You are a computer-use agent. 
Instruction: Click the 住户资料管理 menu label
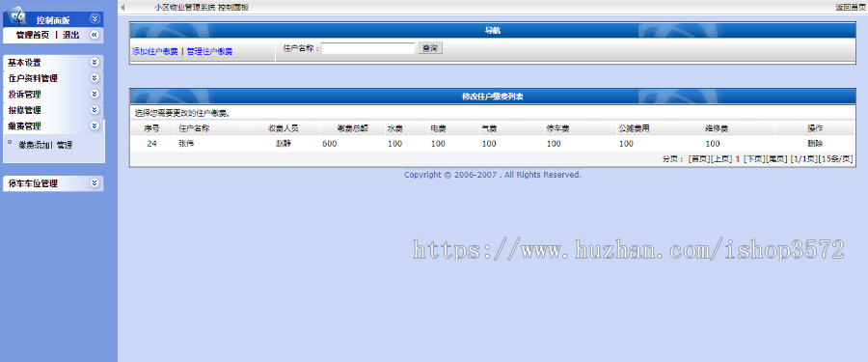(33, 79)
